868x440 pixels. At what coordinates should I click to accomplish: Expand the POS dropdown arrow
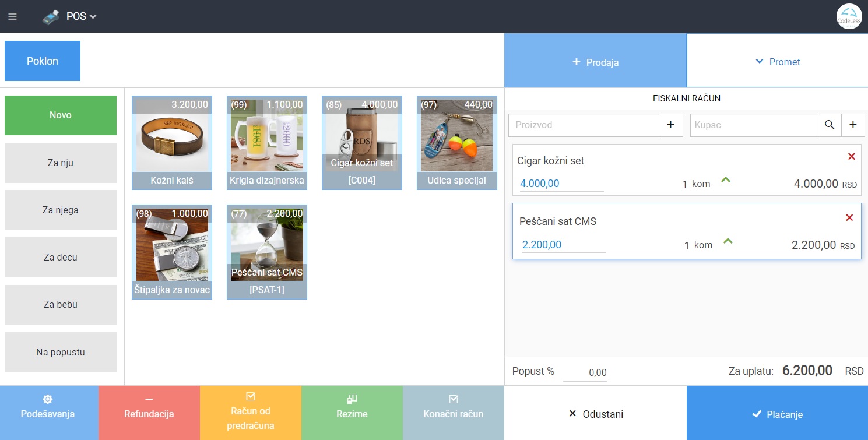click(93, 17)
